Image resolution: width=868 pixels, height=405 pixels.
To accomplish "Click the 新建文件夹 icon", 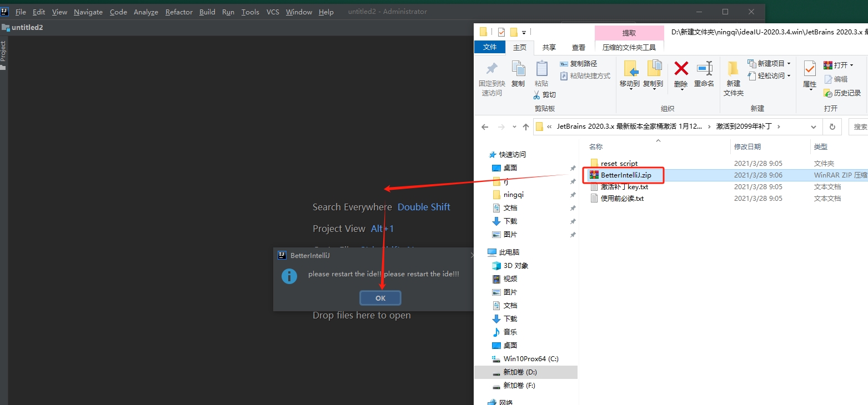I will click(733, 69).
